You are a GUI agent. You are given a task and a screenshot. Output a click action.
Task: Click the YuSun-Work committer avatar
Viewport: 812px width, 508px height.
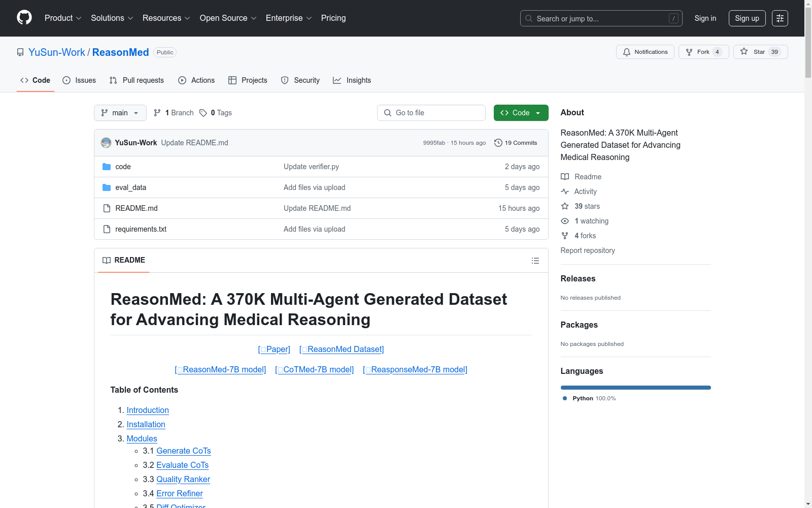click(106, 143)
